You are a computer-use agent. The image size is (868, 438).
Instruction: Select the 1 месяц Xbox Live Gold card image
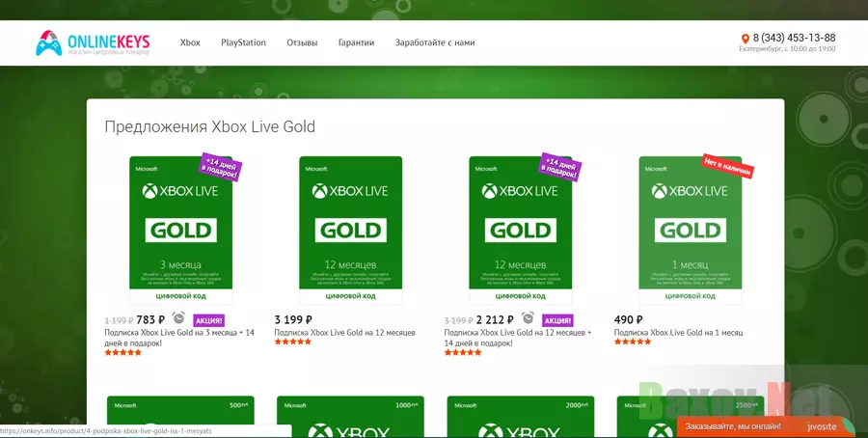(691, 230)
